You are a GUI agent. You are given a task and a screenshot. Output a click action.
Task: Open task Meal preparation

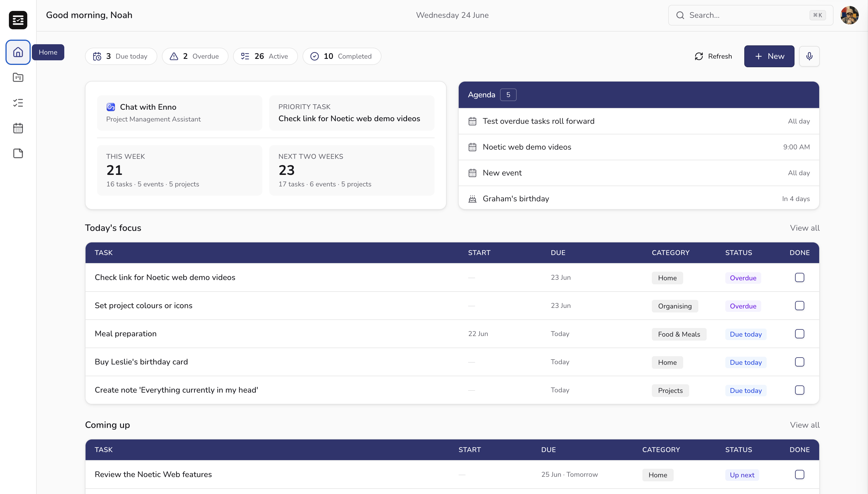click(125, 334)
